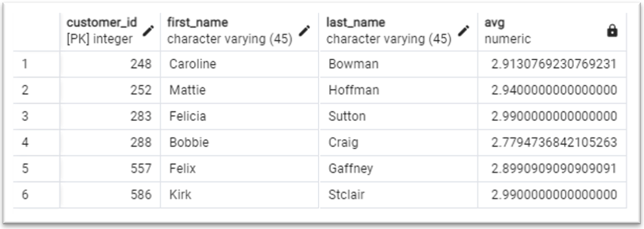This screenshot has height=229, width=644.
Task: Select row number 6
Action: tap(37, 194)
